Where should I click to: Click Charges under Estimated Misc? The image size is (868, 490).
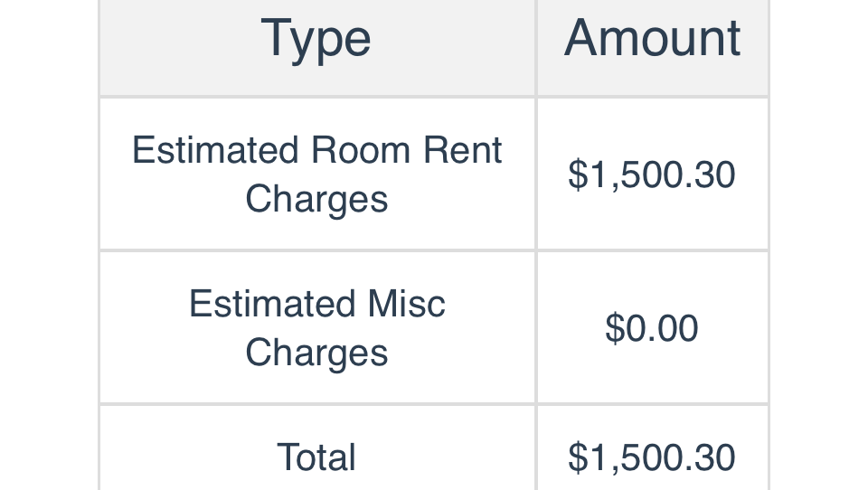pyautogui.click(x=316, y=353)
